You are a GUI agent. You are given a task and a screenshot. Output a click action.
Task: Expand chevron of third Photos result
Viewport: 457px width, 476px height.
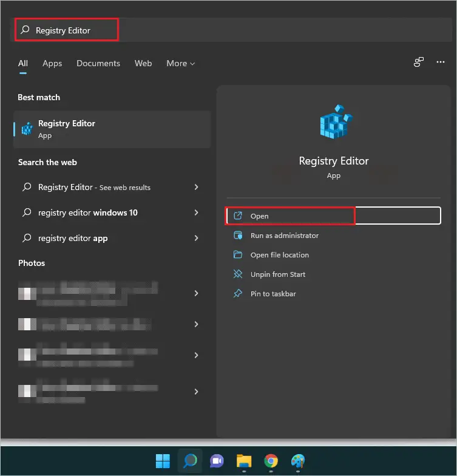point(197,355)
